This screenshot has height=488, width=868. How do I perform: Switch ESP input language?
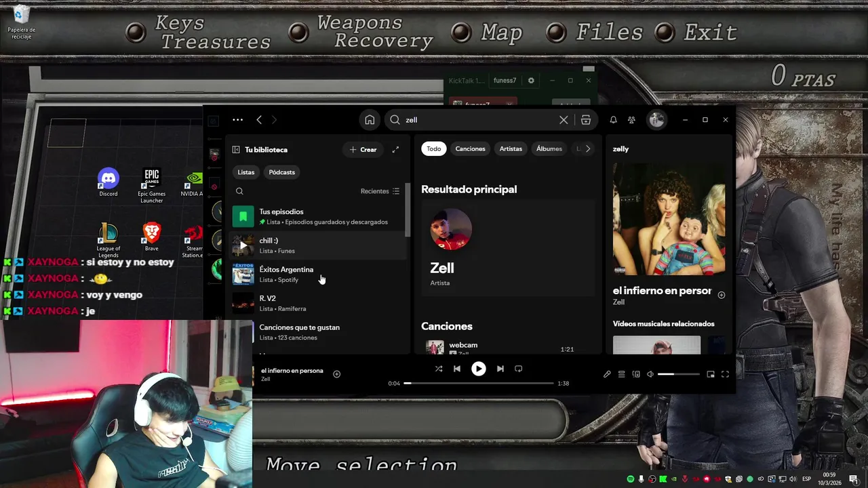coord(807,479)
